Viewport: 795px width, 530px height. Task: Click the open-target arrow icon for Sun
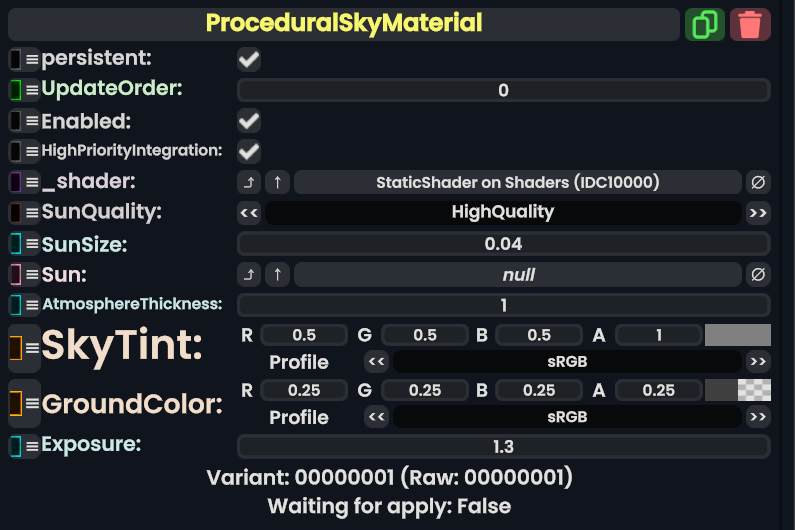(x=248, y=274)
